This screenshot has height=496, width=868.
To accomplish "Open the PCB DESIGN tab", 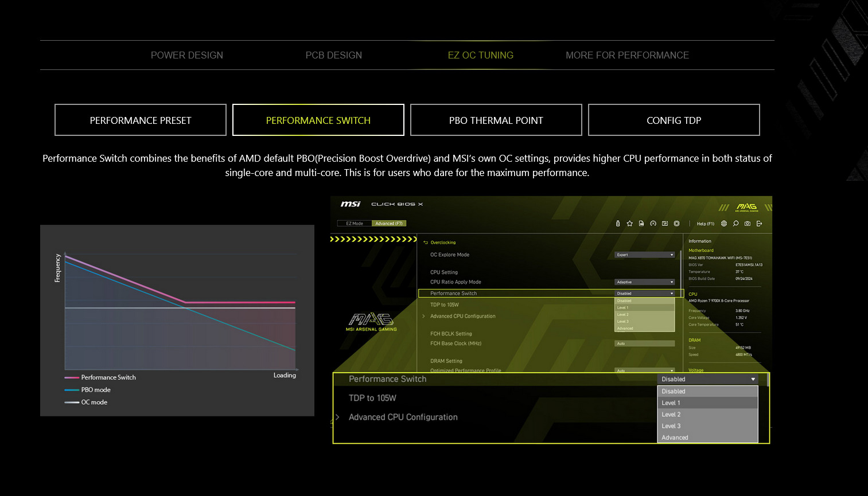I will [x=334, y=55].
